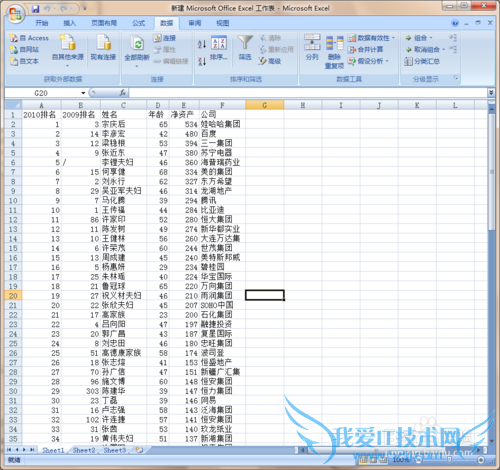
Task: Select cell containing 李彦宏
Action: pyautogui.click(x=123, y=134)
